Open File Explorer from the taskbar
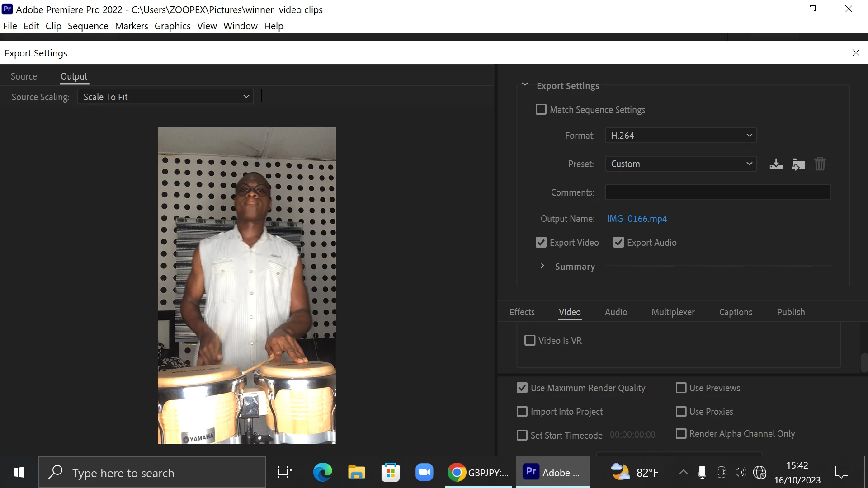868x488 pixels. point(356,473)
